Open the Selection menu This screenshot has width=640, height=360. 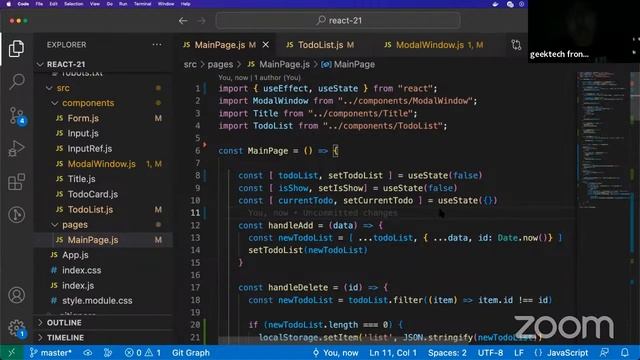[74, 4]
